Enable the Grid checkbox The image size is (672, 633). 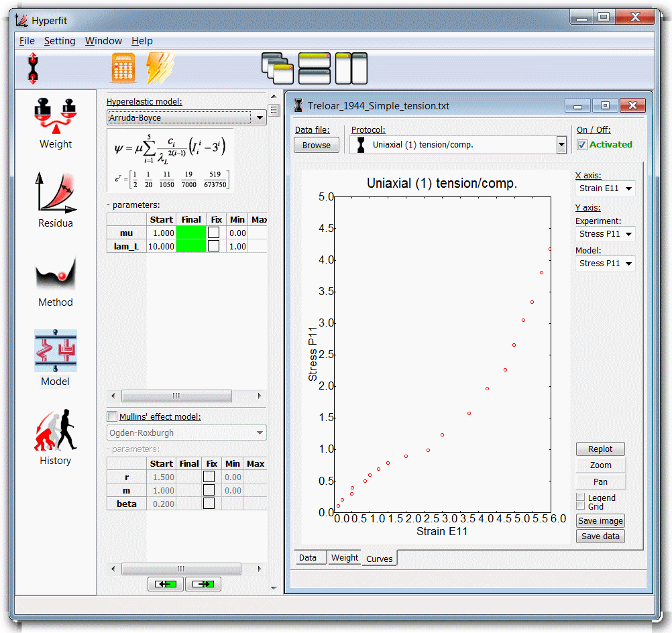point(580,506)
